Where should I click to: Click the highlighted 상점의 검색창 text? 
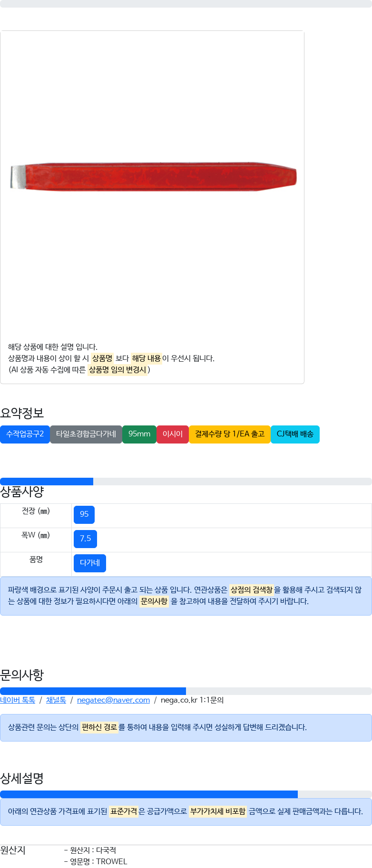(252, 590)
